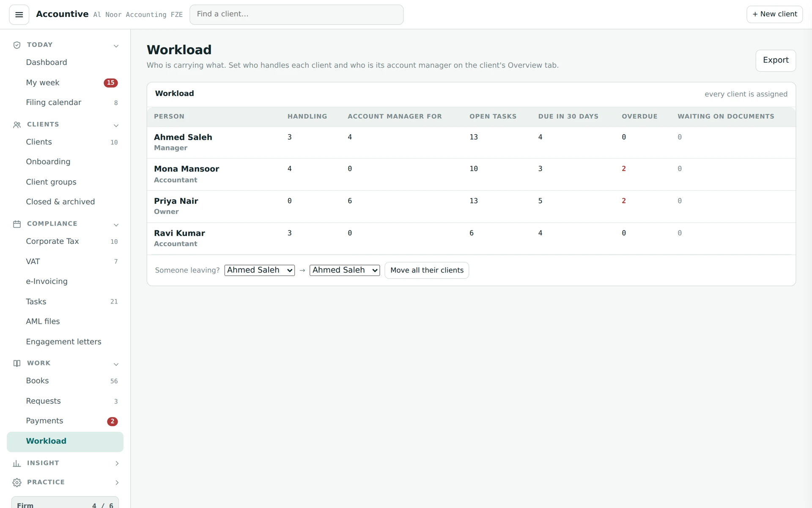Viewport: 812px width, 508px height.
Task: Click the Export button
Action: coord(776,61)
